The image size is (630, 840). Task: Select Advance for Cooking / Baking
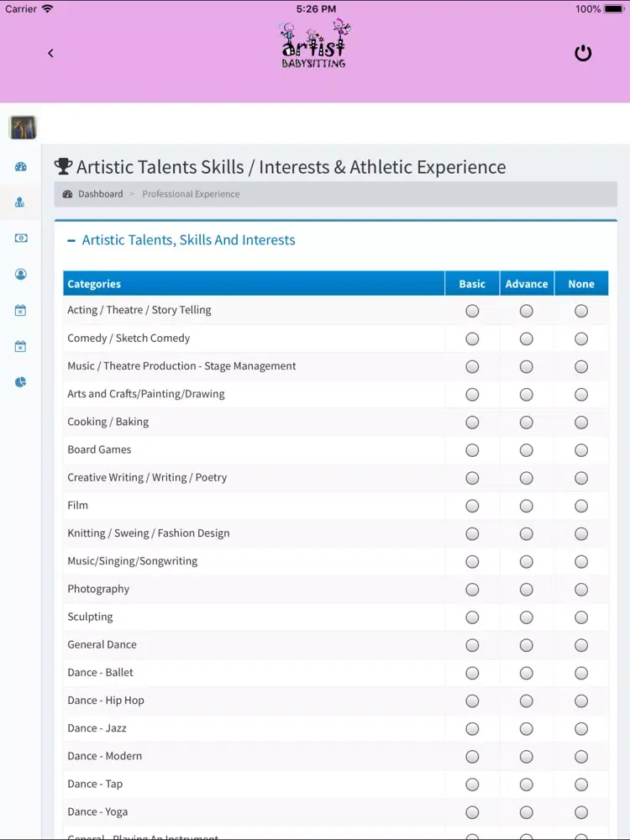coord(526,423)
